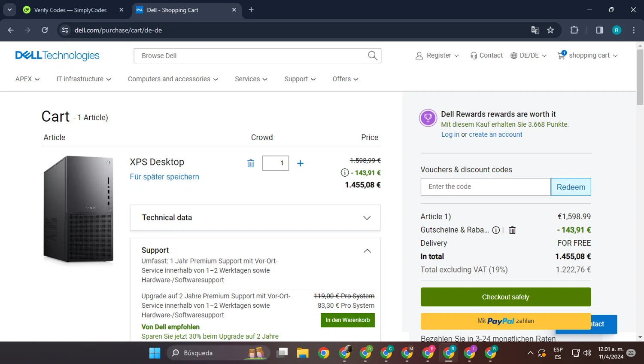Image resolution: width=644 pixels, height=364 pixels.
Task: Open the Offers menu
Action: coord(345,79)
